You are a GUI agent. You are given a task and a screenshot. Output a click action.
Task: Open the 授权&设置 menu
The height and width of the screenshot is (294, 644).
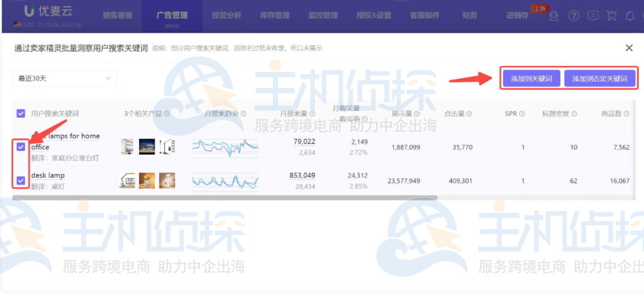[374, 16]
